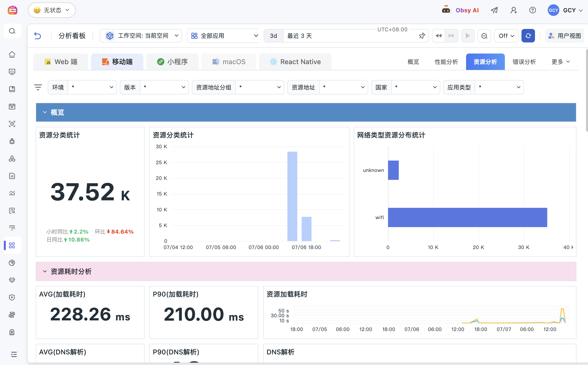Click the 环比 84.64% indicator

[x=114, y=231]
